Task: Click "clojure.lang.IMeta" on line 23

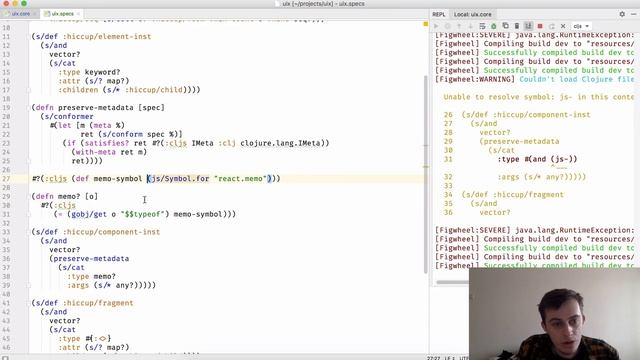Action: pos(280,143)
